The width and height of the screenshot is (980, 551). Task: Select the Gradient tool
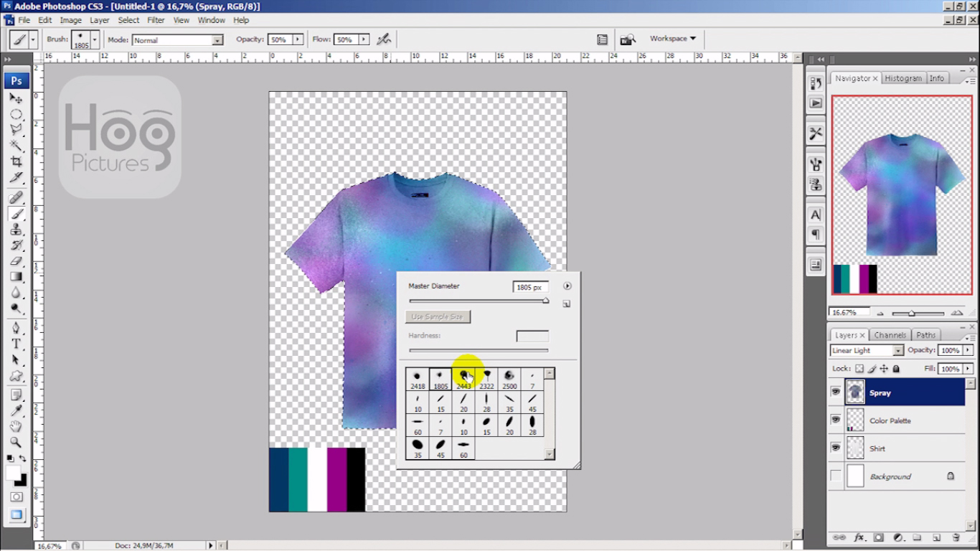[16, 277]
